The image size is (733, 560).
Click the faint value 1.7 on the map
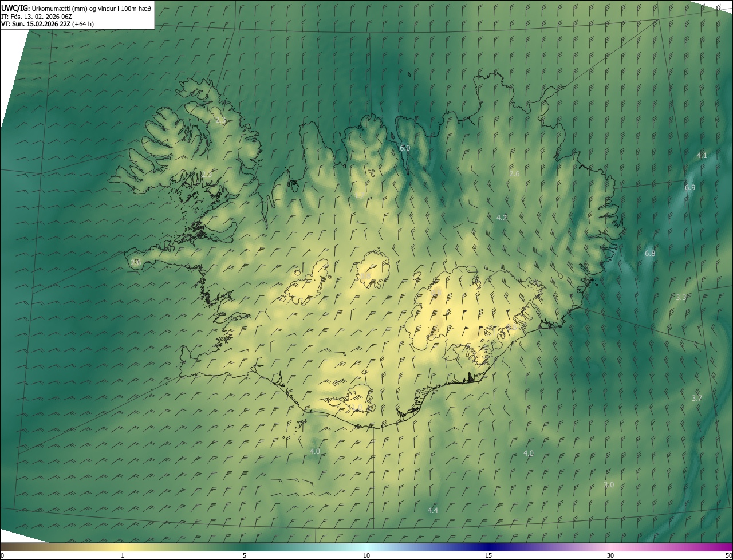tap(360, 196)
